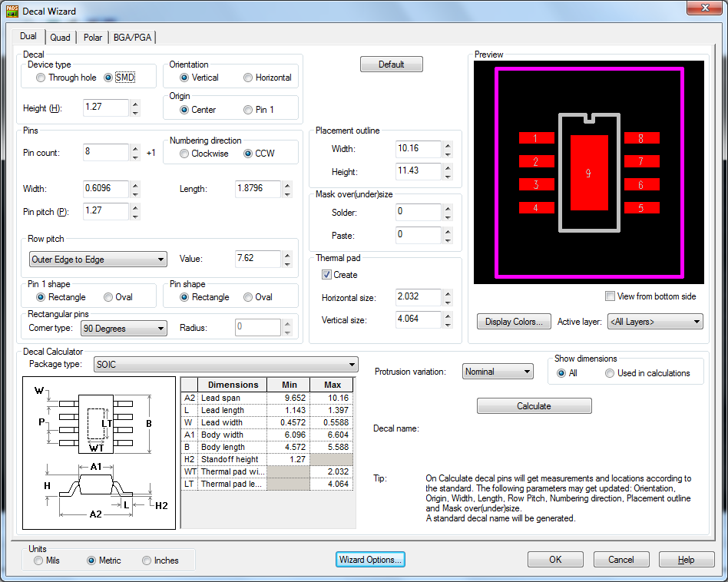Focus the pin Length input field
Image resolution: width=728 pixels, height=582 pixels.
click(258, 189)
